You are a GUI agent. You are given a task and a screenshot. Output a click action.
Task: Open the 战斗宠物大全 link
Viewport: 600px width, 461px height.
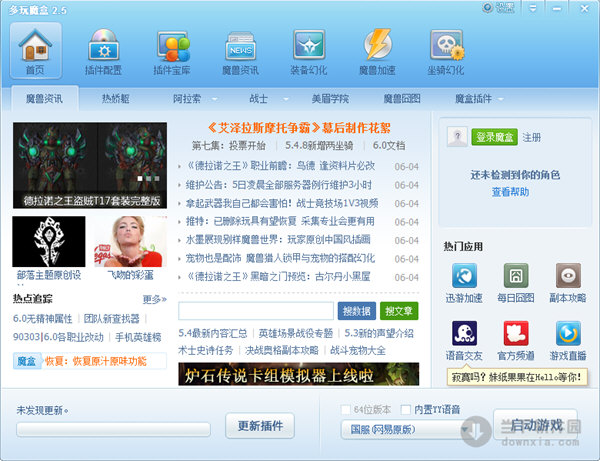(357, 350)
